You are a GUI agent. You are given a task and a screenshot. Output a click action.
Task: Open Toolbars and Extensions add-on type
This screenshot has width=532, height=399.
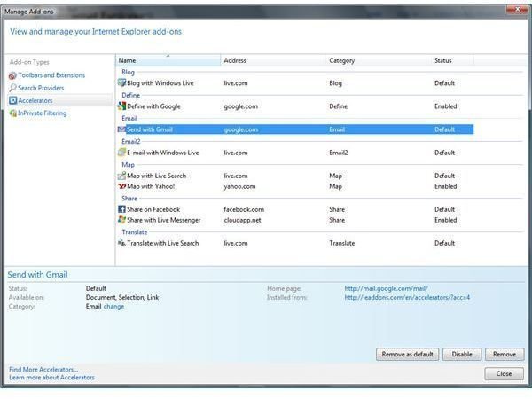[51, 75]
